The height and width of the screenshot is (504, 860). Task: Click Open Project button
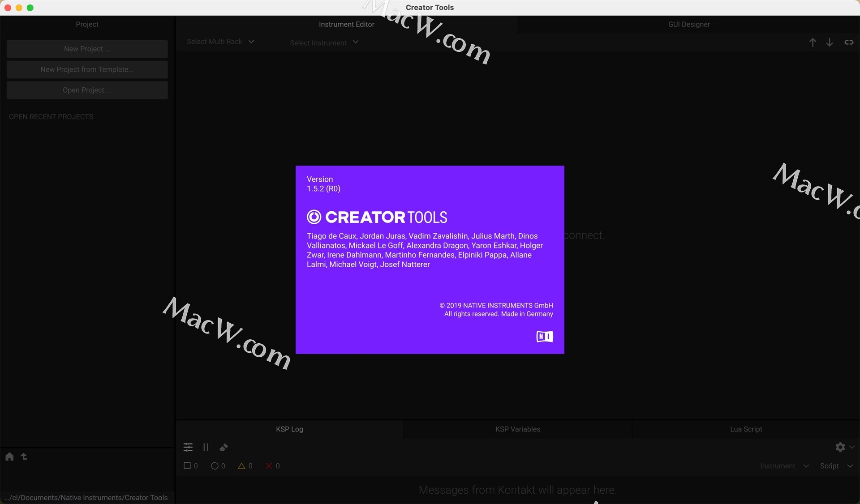tap(87, 90)
